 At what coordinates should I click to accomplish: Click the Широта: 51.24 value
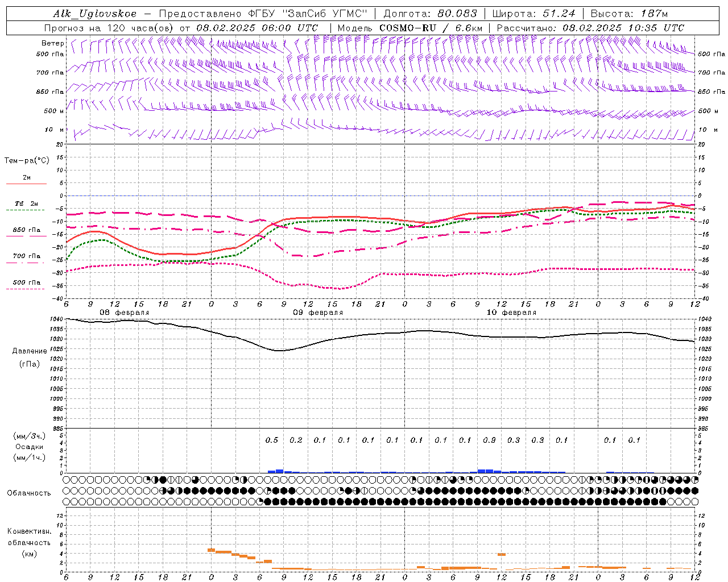pos(533,14)
